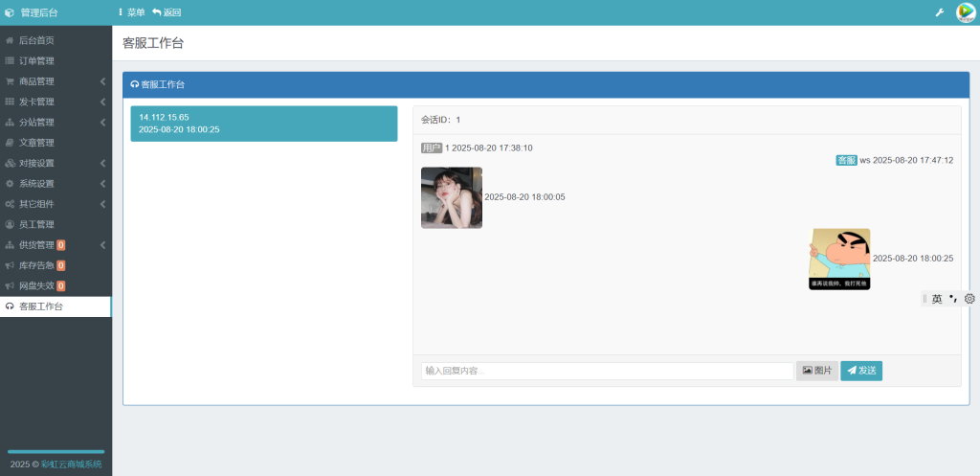Open the user's photo thumbnail in chat
980x476 pixels.
[452, 197]
